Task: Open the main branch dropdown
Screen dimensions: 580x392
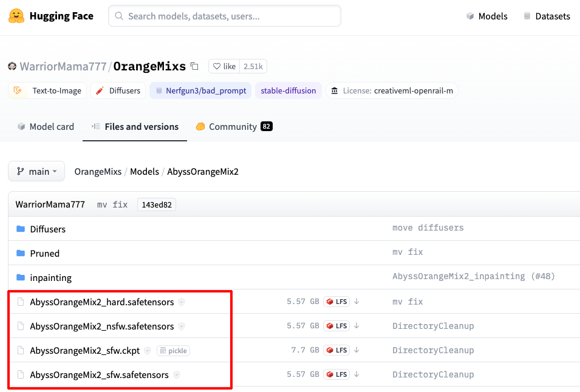Action: (x=36, y=172)
